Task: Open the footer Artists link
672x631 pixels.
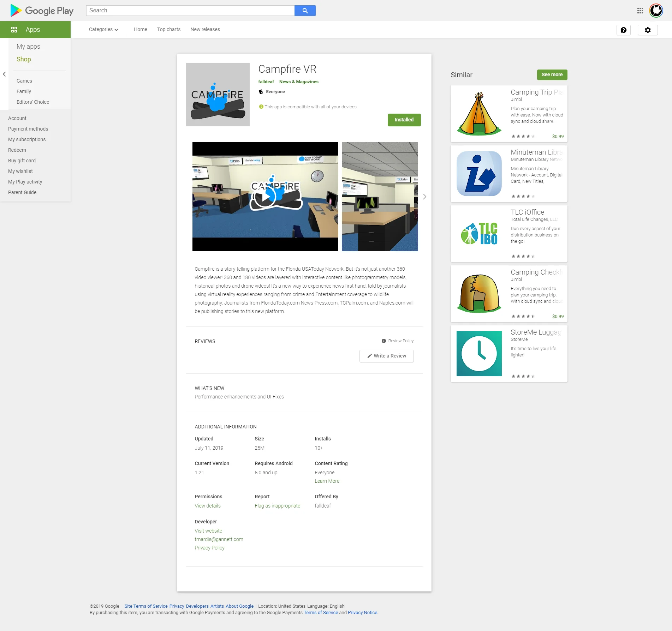Action: tap(217, 606)
